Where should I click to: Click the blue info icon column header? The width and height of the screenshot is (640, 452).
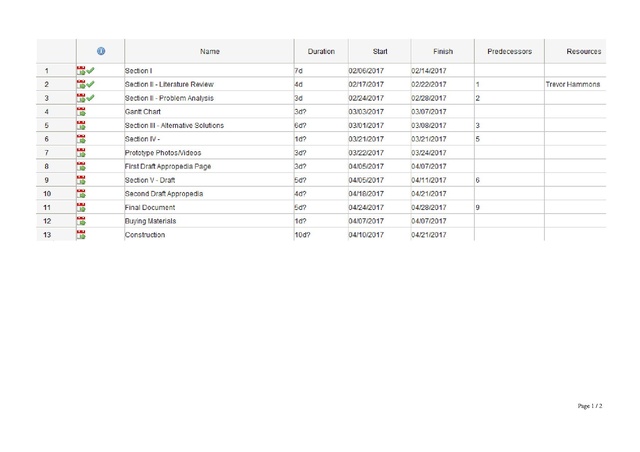[101, 51]
